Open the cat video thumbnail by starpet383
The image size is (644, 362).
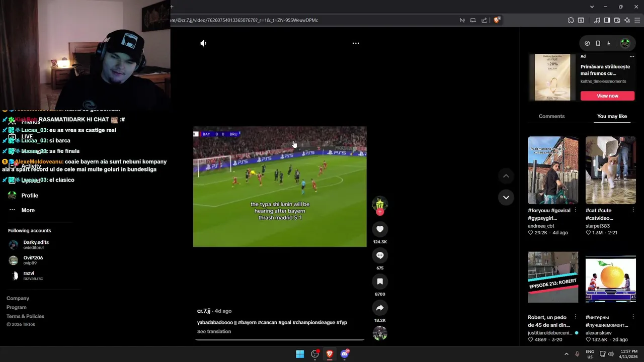click(610, 170)
